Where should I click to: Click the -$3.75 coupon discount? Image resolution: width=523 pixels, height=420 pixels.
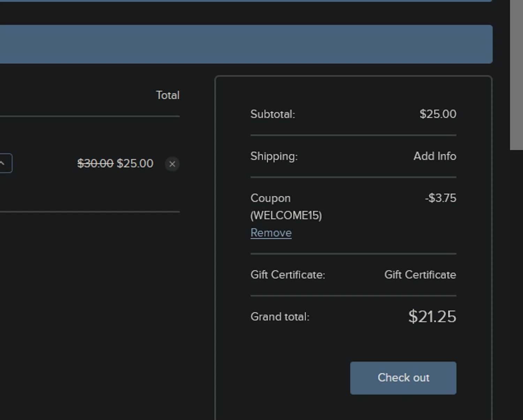pyautogui.click(x=440, y=198)
